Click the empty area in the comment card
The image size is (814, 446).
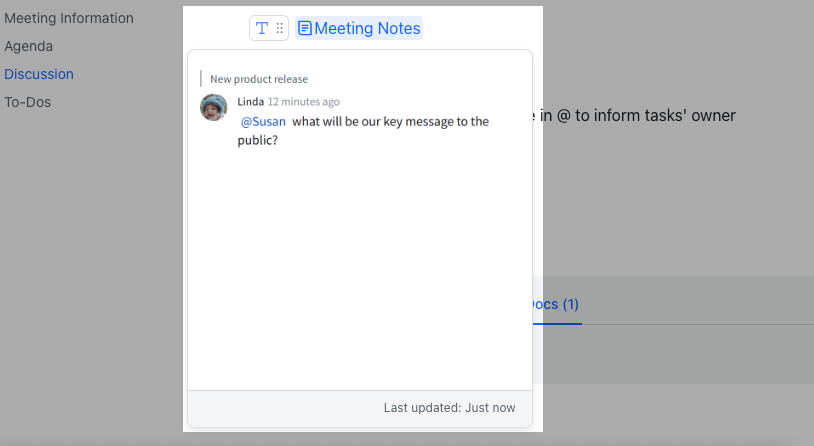click(x=360, y=270)
